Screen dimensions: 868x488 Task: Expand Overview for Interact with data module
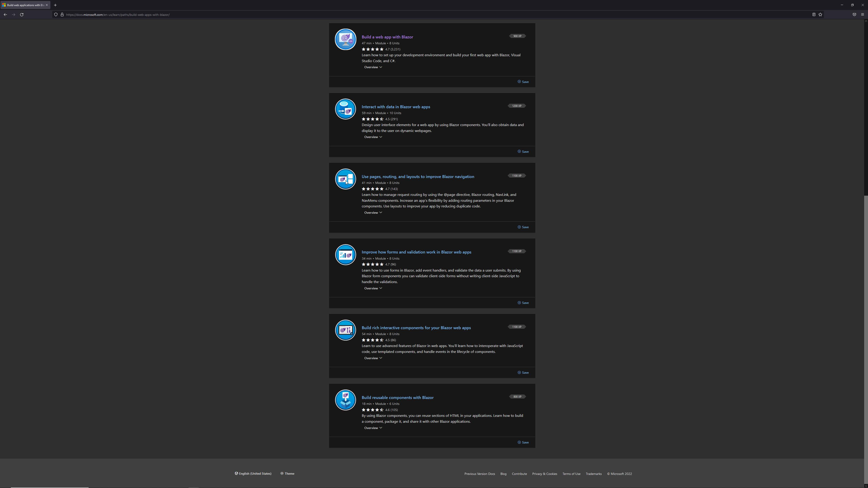coord(373,137)
